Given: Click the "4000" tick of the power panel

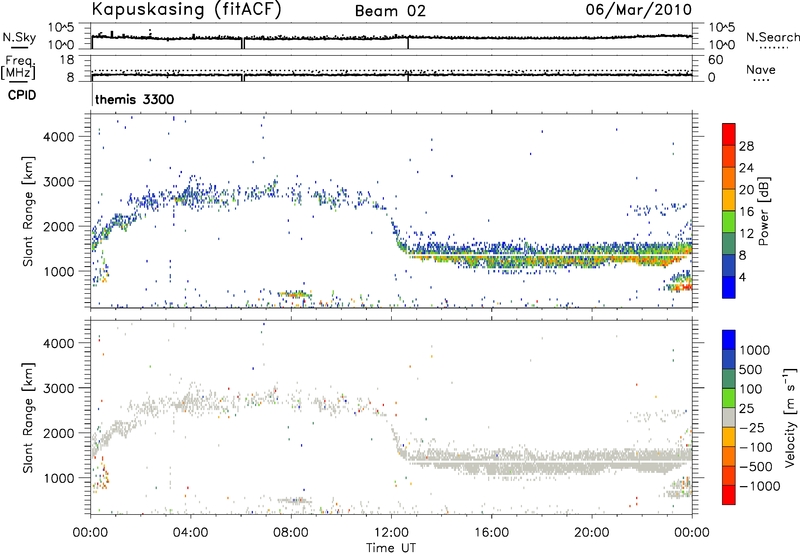Looking at the screenshot, I should pos(60,137).
